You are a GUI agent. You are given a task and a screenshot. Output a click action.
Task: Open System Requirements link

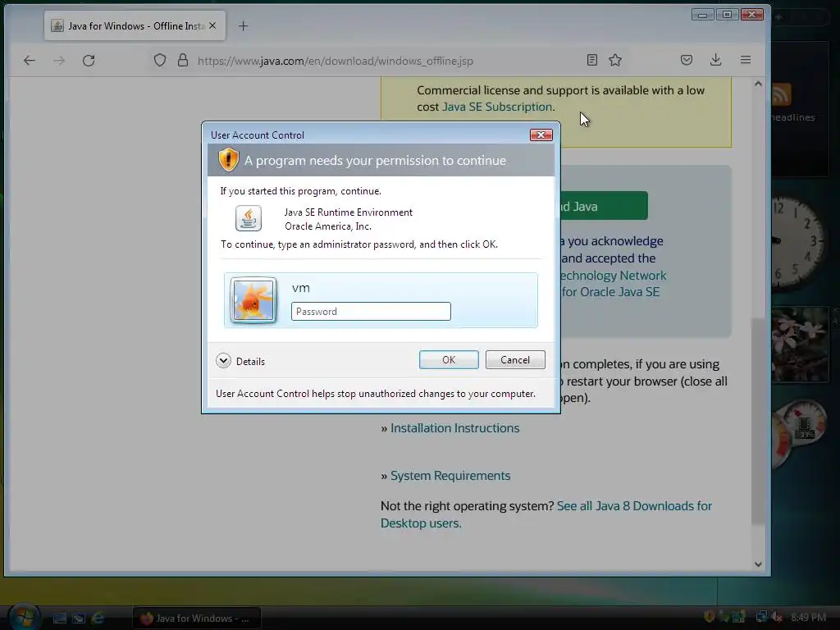pos(450,476)
